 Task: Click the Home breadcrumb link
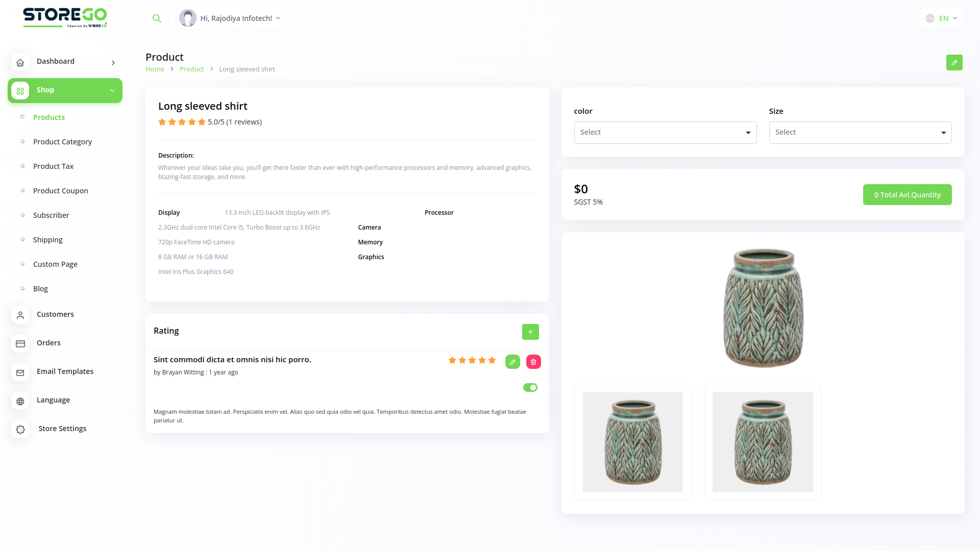pos(155,69)
